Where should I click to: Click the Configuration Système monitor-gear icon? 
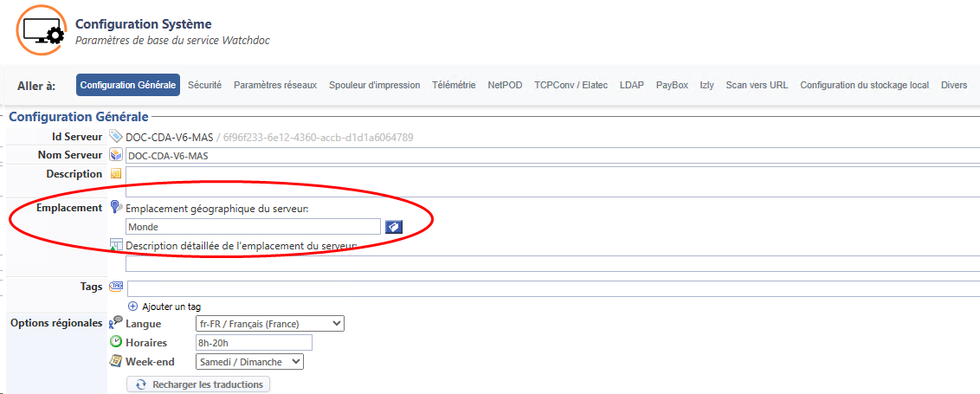[41, 30]
